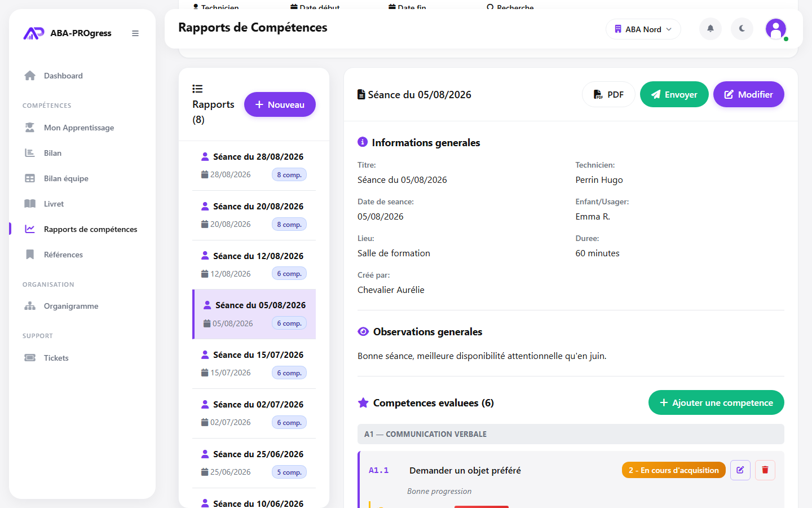Viewport: 812px width, 508px height.
Task: Export report with PDF button
Action: coord(608,94)
